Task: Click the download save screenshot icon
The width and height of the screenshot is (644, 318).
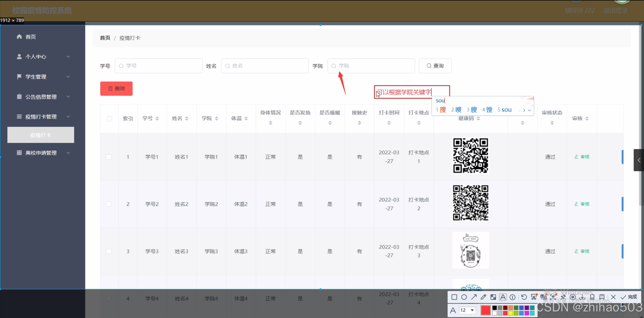Action: (x=582, y=297)
